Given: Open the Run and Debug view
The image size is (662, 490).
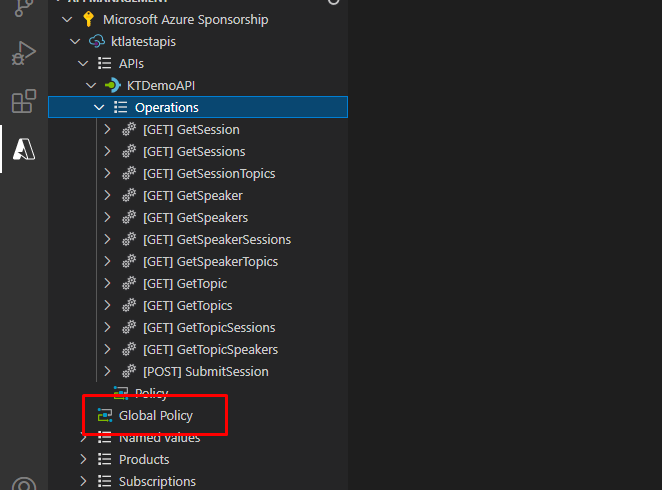Looking at the screenshot, I should click(x=23, y=53).
